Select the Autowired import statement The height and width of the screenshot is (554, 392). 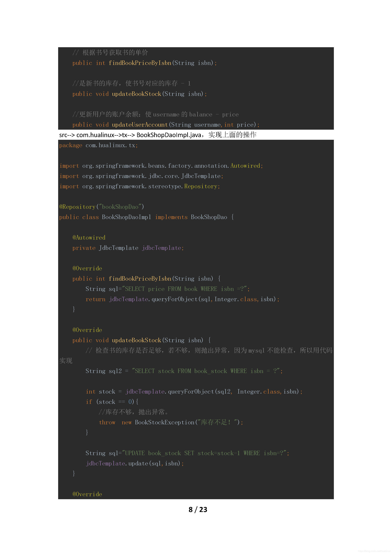point(161,166)
